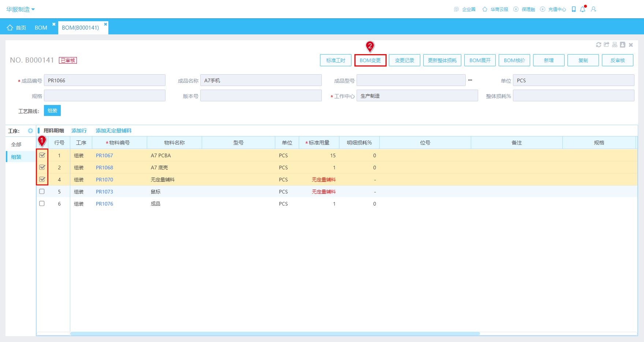The image size is (644, 342).
Task: Uncheck row 2 PR1068 checkbox
Action: [x=42, y=167]
